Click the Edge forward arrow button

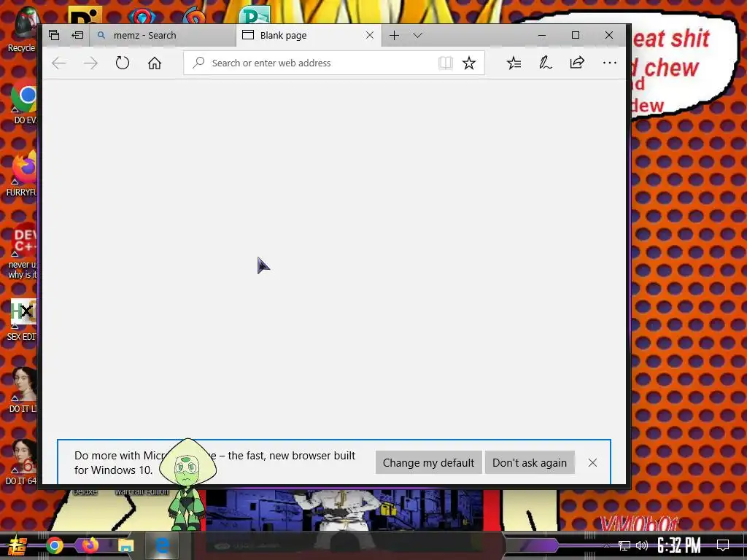90,63
